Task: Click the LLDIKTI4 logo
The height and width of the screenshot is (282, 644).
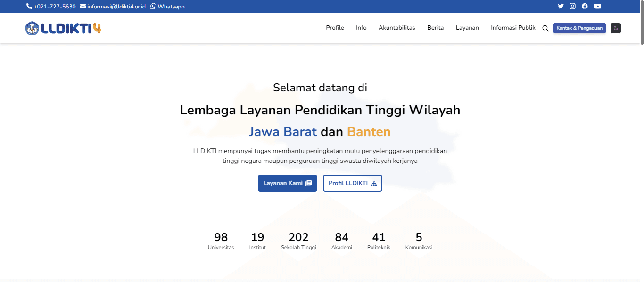Action: (63, 28)
